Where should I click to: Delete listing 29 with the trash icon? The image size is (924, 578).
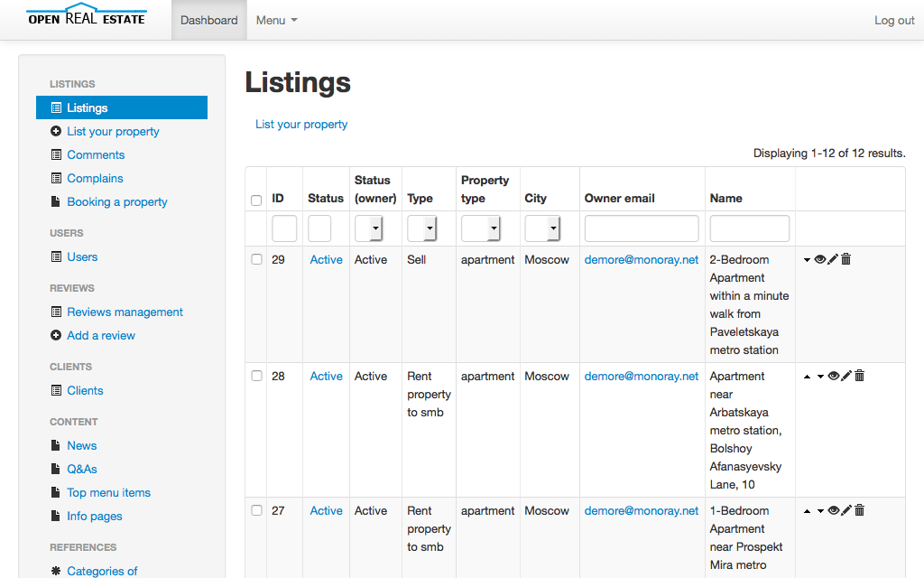click(845, 259)
